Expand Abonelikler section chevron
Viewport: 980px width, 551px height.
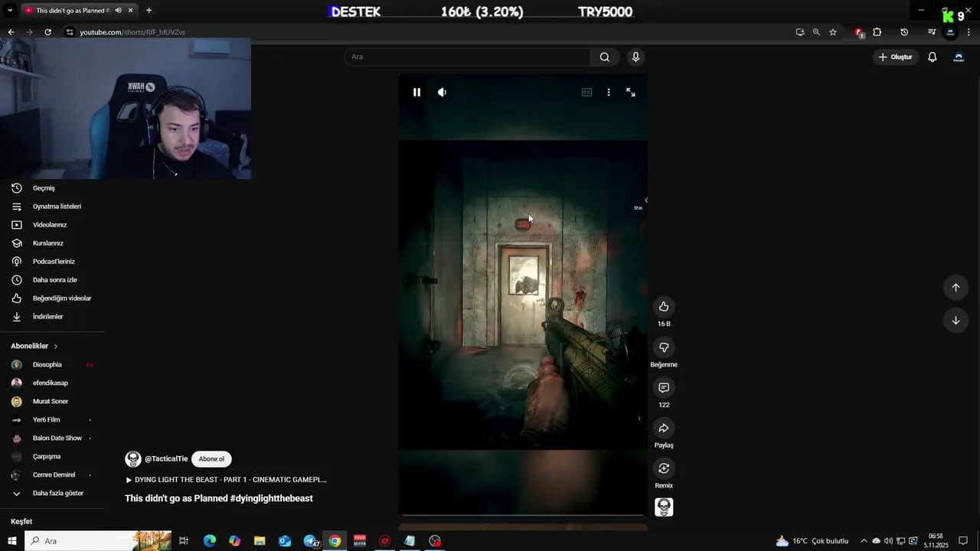pos(55,347)
